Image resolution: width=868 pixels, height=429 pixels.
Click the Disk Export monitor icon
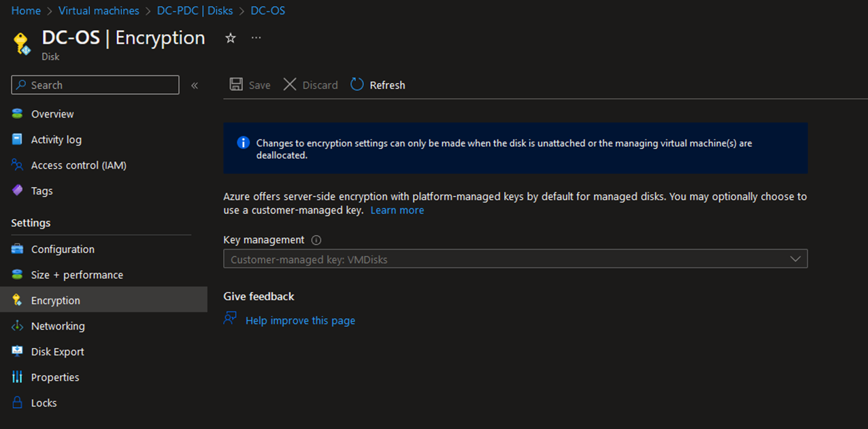(17, 351)
